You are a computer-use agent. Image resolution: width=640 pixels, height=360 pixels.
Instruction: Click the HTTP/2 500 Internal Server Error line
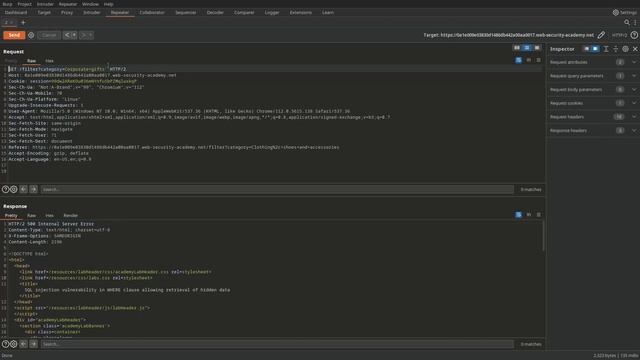tap(51, 224)
